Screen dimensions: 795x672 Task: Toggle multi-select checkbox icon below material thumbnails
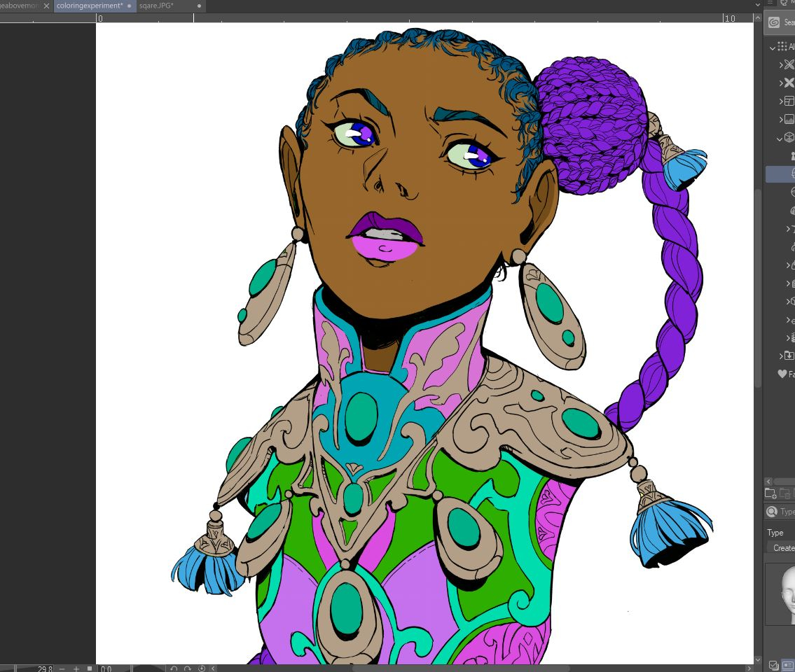773,665
